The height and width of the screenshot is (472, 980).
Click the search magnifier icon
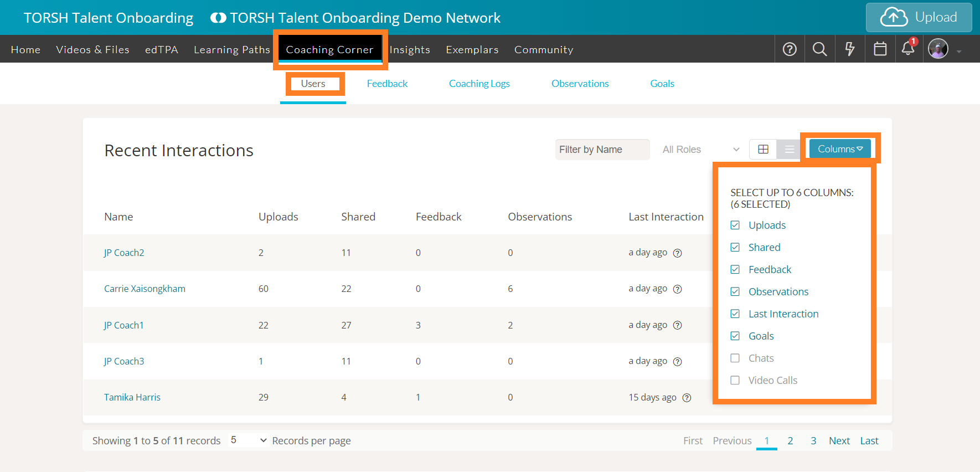pyautogui.click(x=819, y=49)
